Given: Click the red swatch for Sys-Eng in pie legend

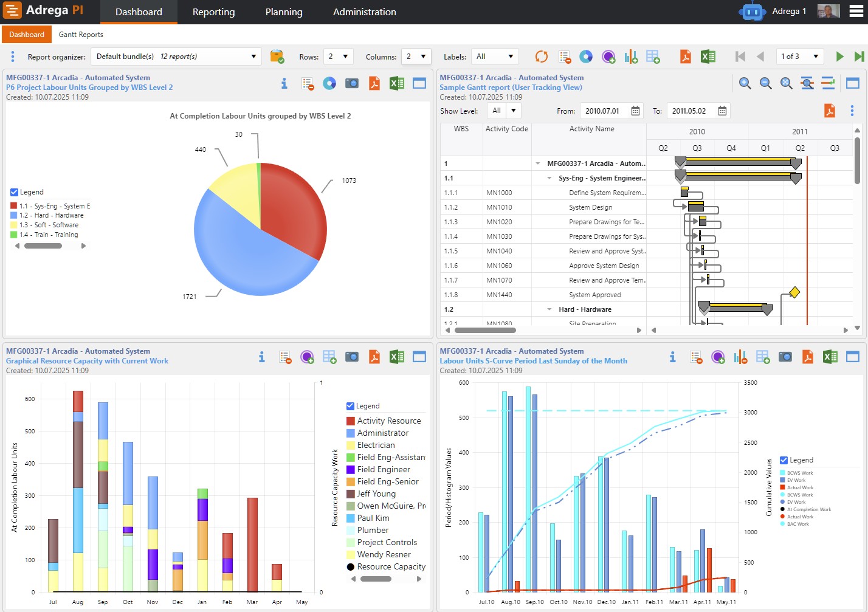Looking at the screenshot, I should (x=12, y=205).
